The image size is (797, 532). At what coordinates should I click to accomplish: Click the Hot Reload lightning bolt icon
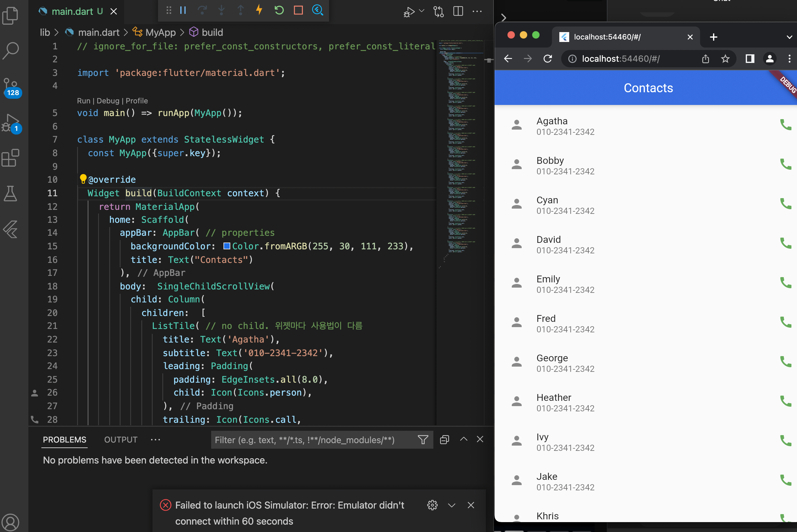click(259, 10)
